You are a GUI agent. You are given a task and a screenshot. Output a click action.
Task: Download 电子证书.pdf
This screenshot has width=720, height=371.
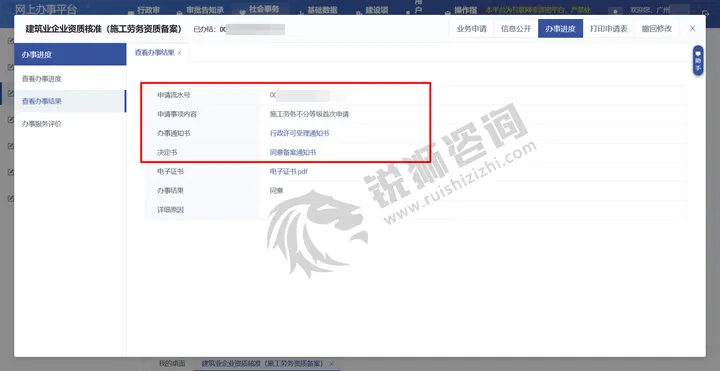(x=288, y=171)
